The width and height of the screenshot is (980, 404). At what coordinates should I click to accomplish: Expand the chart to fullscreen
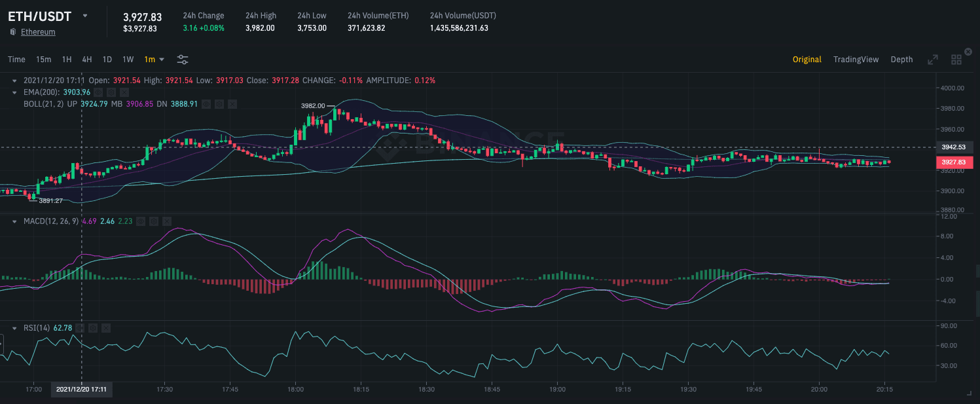point(933,60)
